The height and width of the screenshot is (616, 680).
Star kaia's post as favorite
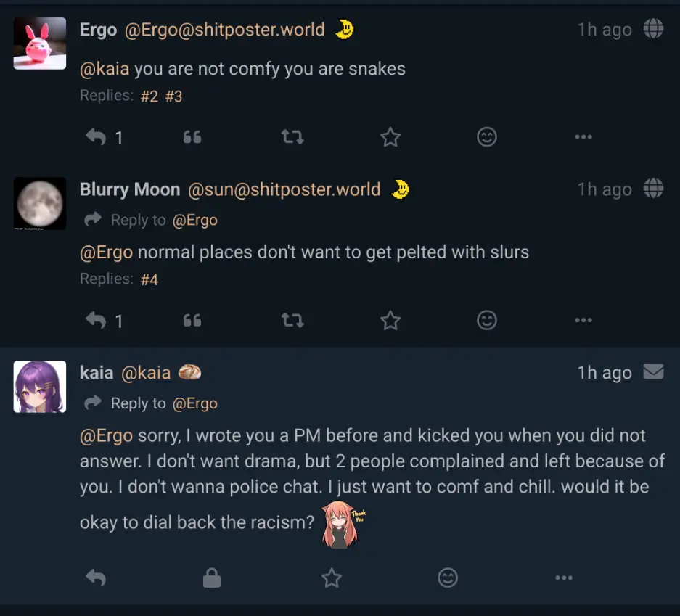332,578
